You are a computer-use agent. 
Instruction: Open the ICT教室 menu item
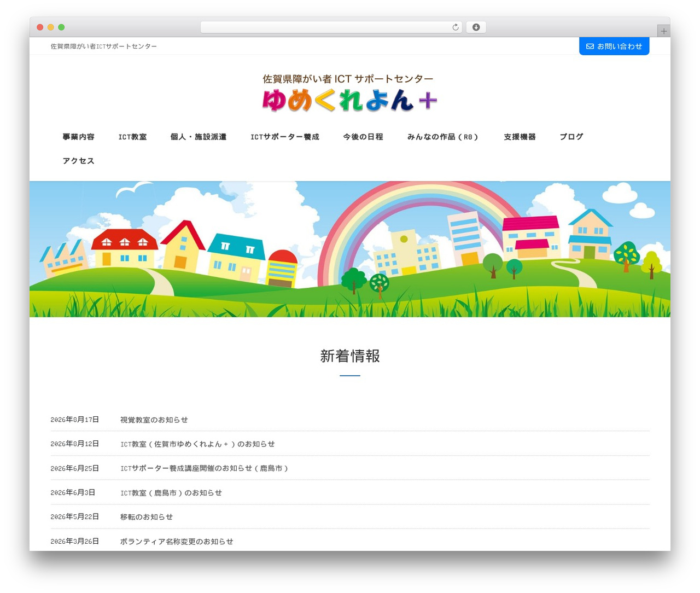[132, 137]
